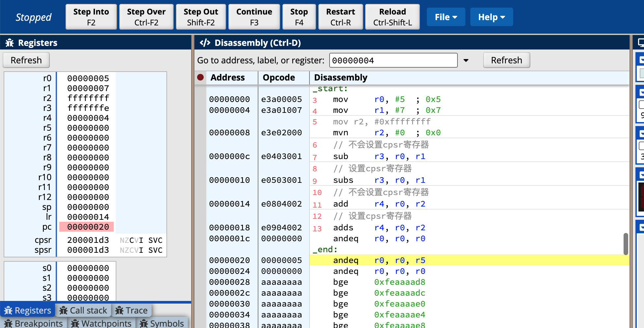Open the File dropdown menu
The image size is (644, 328).
[446, 17]
